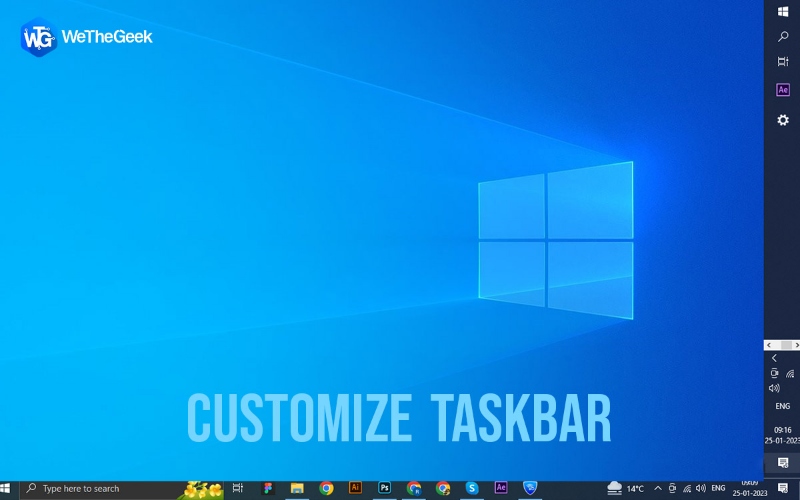Open ENG language switcher in bottom taskbar
Image resolution: width=800 pixels, height=500 pixels.
[718, 488]
